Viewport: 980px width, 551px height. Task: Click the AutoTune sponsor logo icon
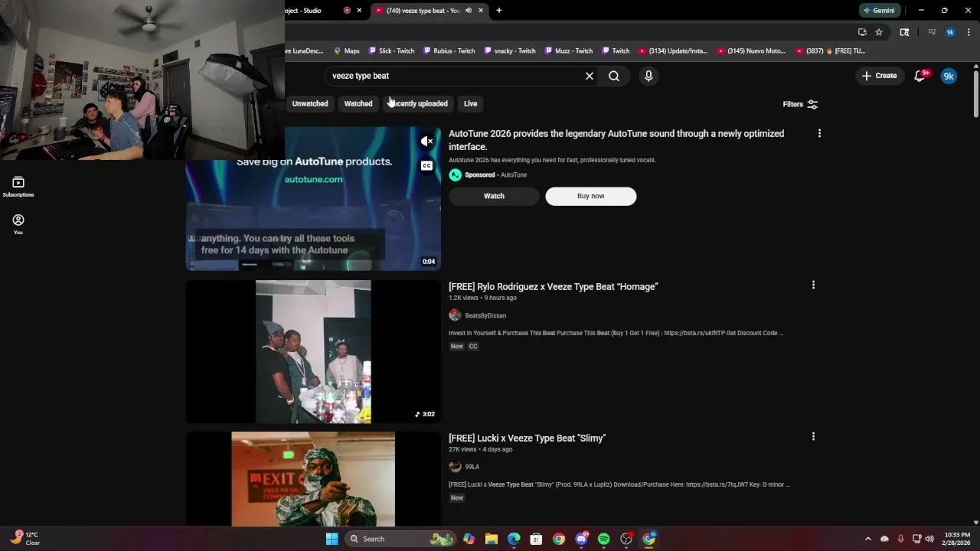pos(455,175)
